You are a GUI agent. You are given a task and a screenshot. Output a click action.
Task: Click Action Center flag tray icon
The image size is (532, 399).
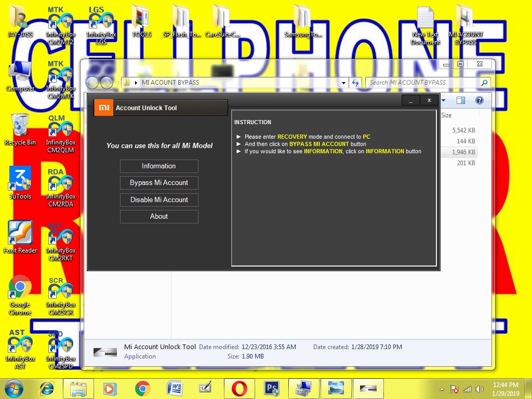pyautogui.click(x=455, y=390)
